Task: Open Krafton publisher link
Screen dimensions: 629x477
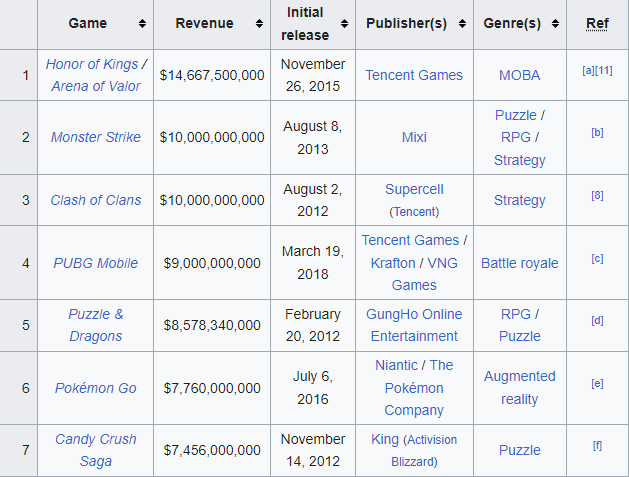Action: click(x=393, y=263)
